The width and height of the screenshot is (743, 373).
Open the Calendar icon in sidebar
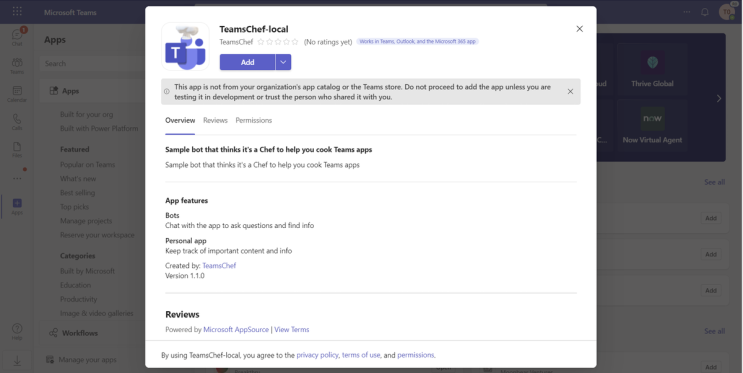[x=17, y=93]
